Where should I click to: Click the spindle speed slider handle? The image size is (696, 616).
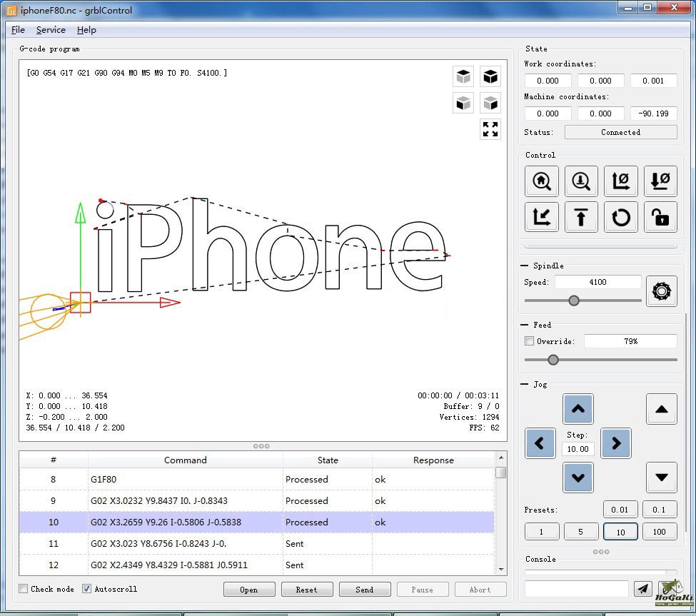coord(573,301)
